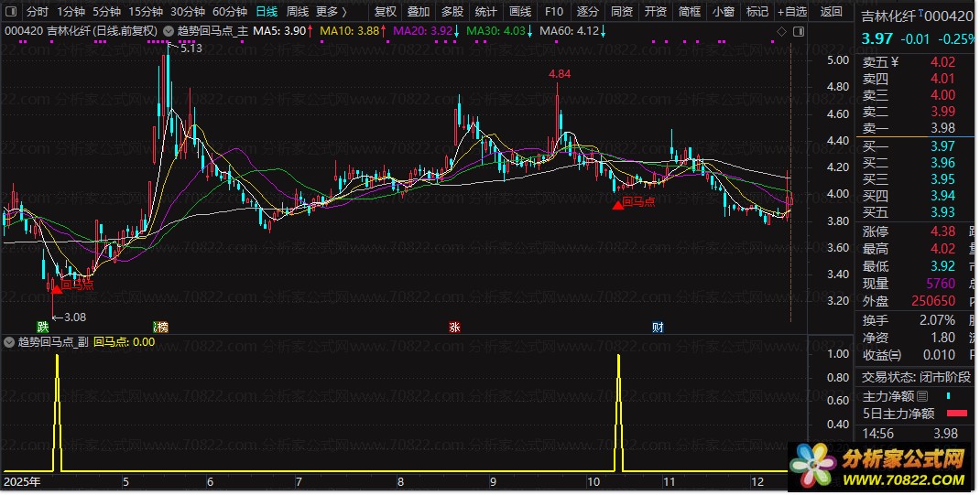This screenshot has width=980, height=495.
Task: Click the red 涨 event marker
Action: [454, 327]
